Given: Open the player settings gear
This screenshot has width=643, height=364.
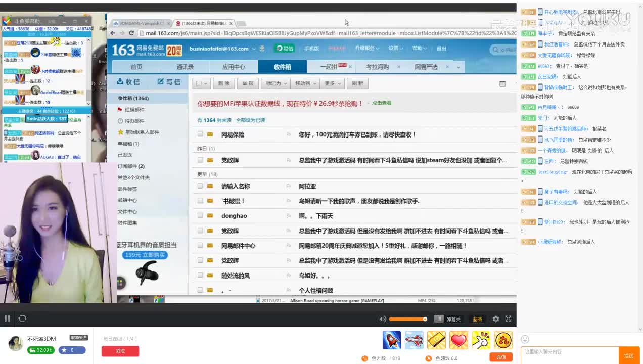Looking at the screenshot, I should coord(495,319).
